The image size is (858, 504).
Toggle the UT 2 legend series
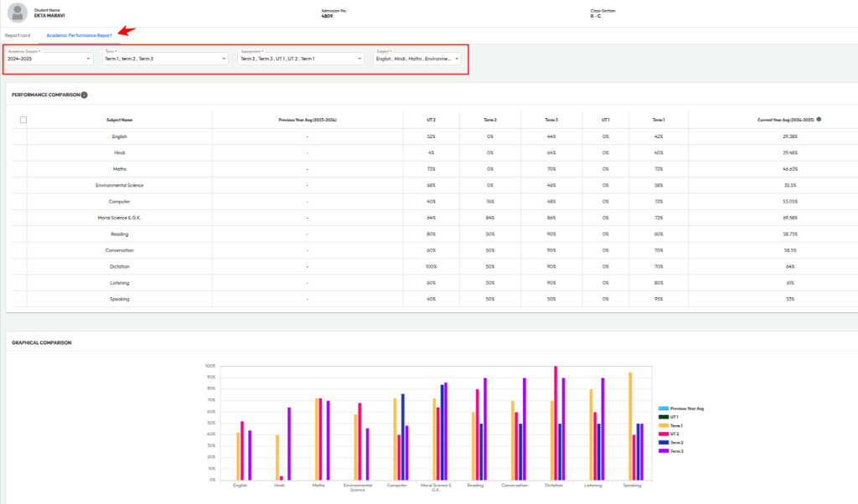pos(663,434)
